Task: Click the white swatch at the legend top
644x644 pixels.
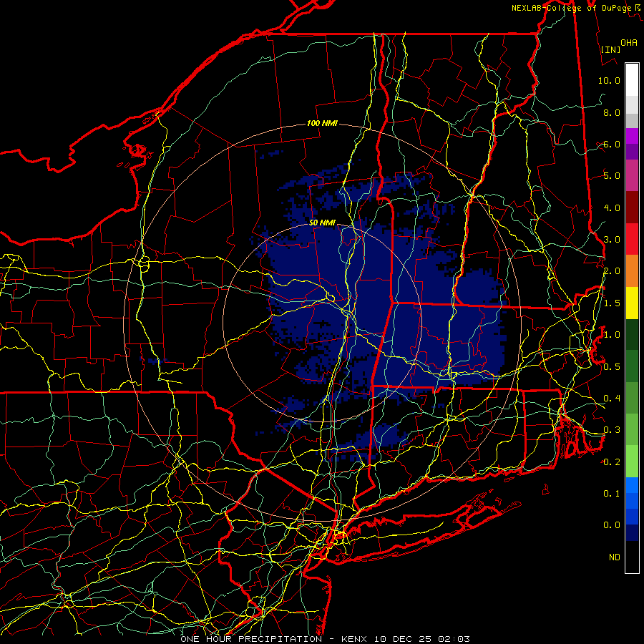Action: 632,80
